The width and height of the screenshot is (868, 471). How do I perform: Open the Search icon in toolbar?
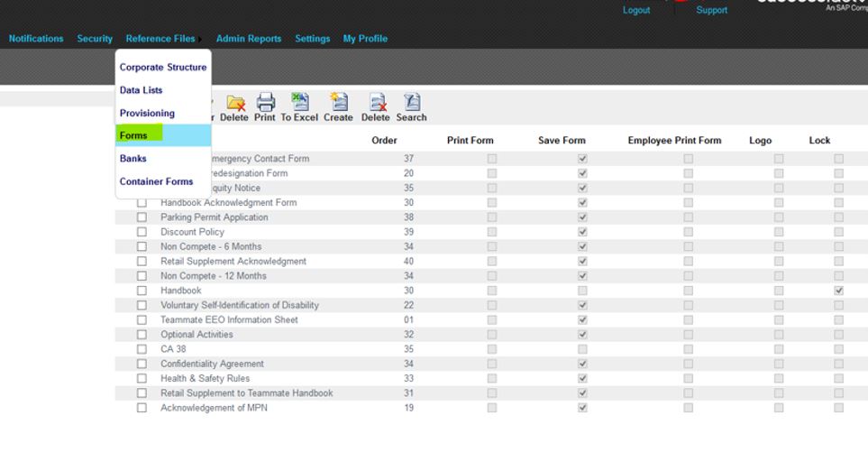pos(411,107)
